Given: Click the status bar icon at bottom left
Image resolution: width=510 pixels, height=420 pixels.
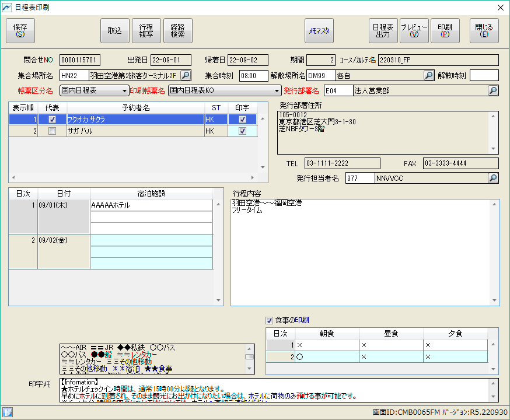Looking at the screenshot, I should coord(8,412).
